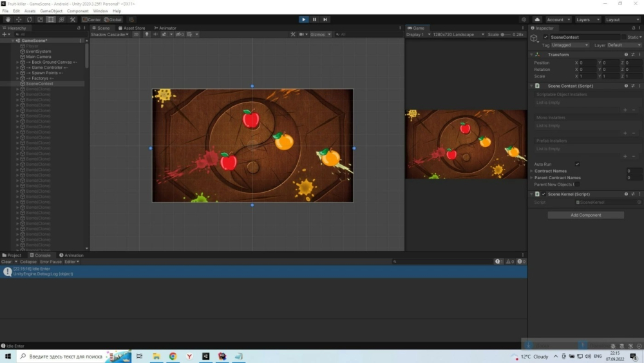Enable Parent New Objects checkbox

point(577,184)
